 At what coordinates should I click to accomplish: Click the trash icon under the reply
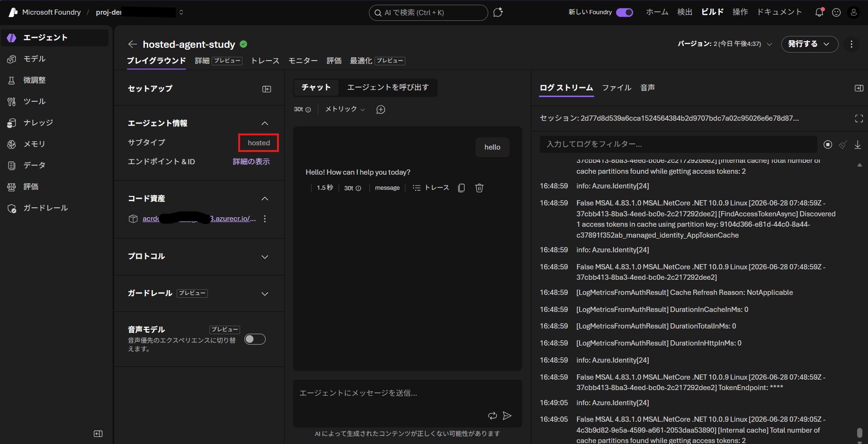[x=479, y=188]
